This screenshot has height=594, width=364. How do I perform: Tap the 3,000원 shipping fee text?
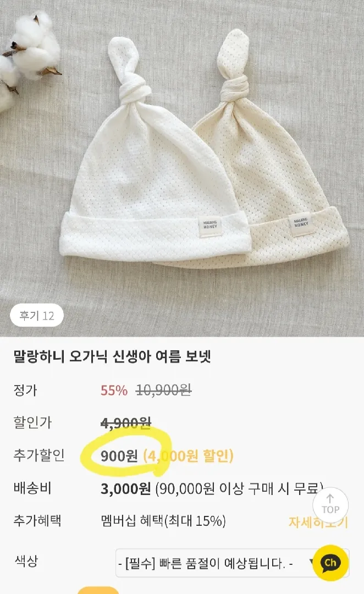tap(126, 489)
